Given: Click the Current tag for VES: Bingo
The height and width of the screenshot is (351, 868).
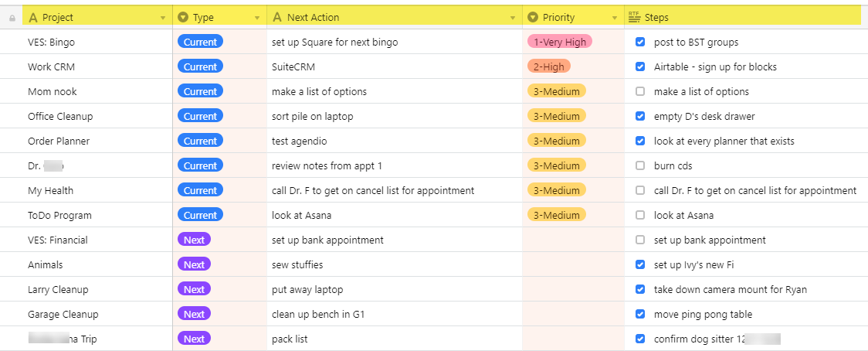Looking at the screenshot, I should (x=200, y=42).
